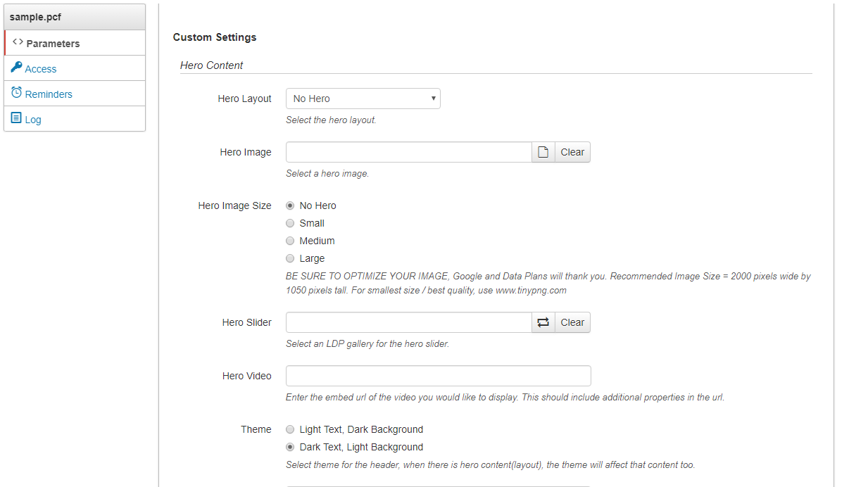The image size is (868, 487).
Task: Click the Log icon in the sidebar
Action: tap(16, 118)
